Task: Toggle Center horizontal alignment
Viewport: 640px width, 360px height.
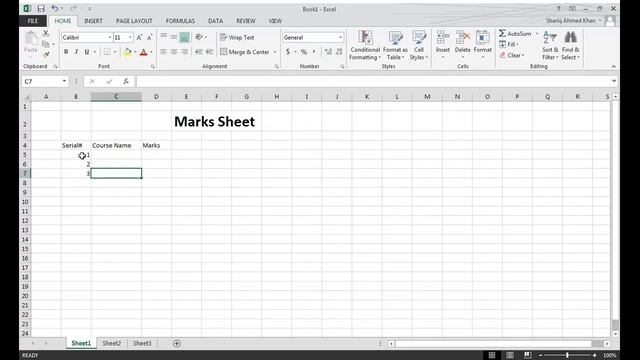Action: point(174,52)
